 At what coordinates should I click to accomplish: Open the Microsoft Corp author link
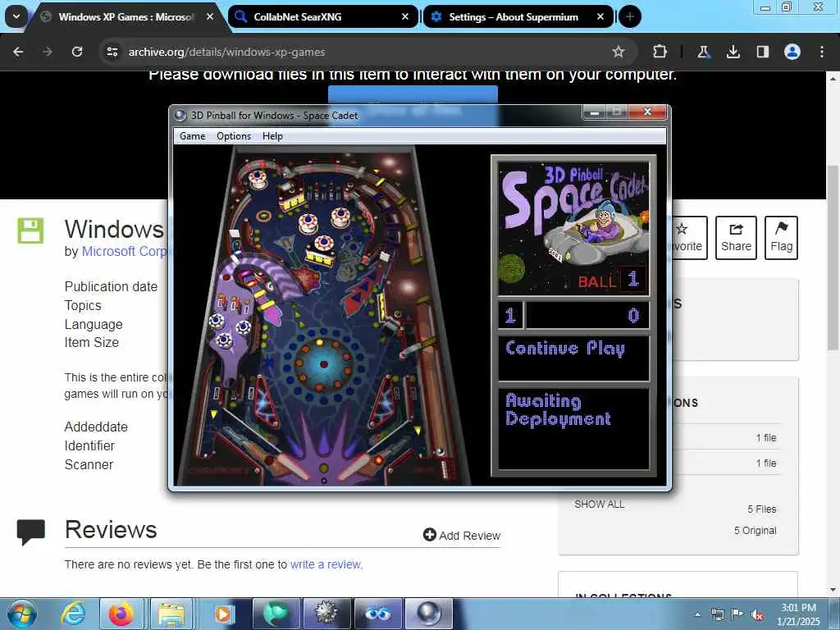pos(125,251)
